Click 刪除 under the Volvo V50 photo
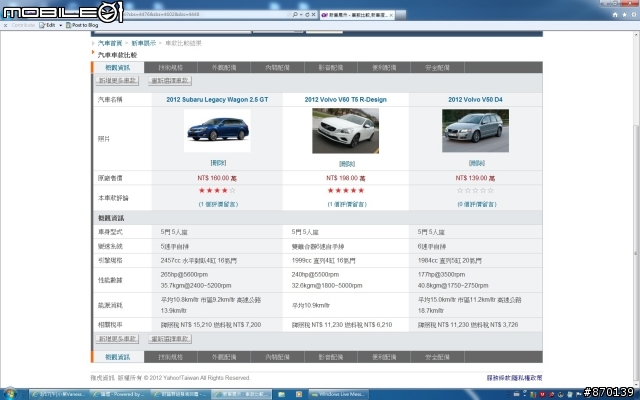The height and width of the screenshot is (400, 640). [476, 163]
